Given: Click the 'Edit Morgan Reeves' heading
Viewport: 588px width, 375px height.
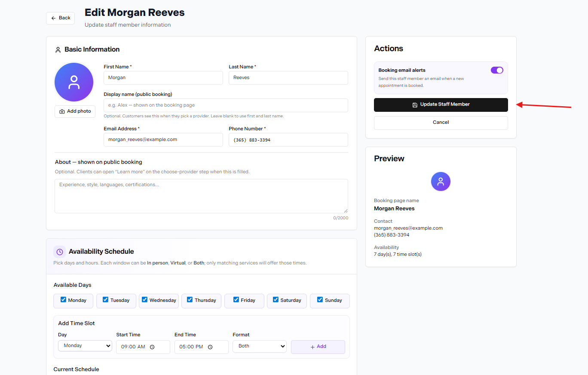Looking at the screenshot, I should pyautogui.click(x=135, y=12).
